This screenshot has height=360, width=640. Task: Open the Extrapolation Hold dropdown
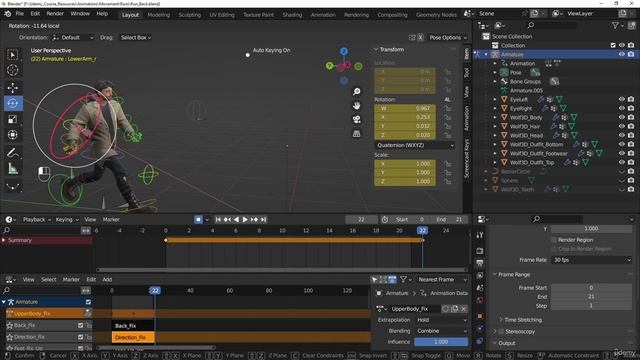[441, 320]
